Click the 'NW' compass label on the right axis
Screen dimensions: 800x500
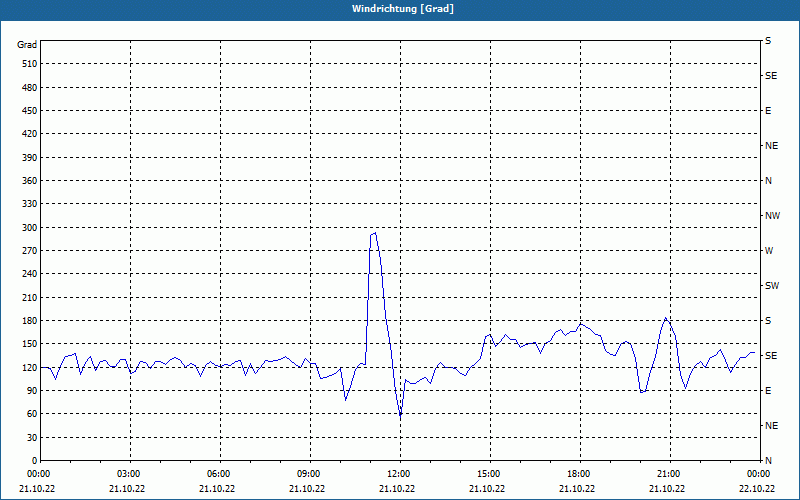click(772, 216)
